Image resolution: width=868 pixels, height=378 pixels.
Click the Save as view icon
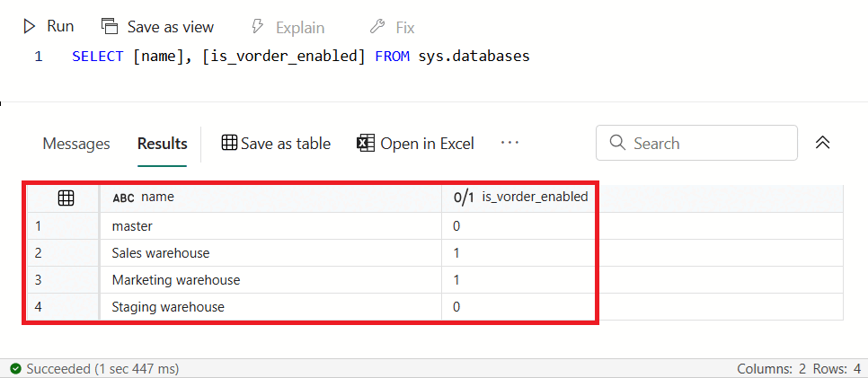110,27
